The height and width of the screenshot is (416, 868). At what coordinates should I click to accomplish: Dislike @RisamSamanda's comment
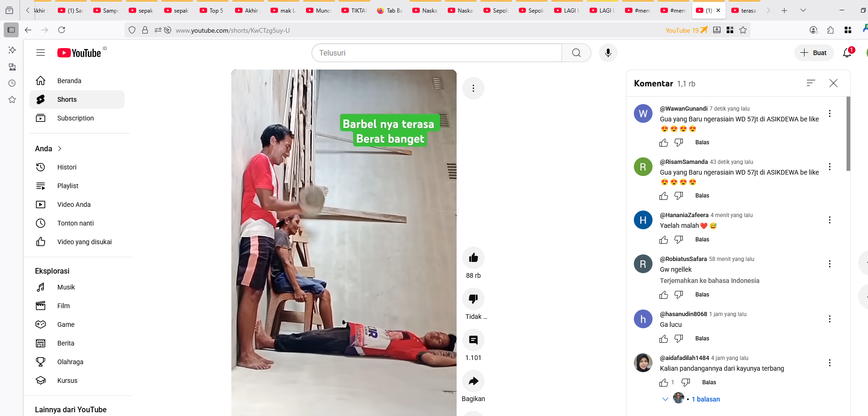(679, 196)
